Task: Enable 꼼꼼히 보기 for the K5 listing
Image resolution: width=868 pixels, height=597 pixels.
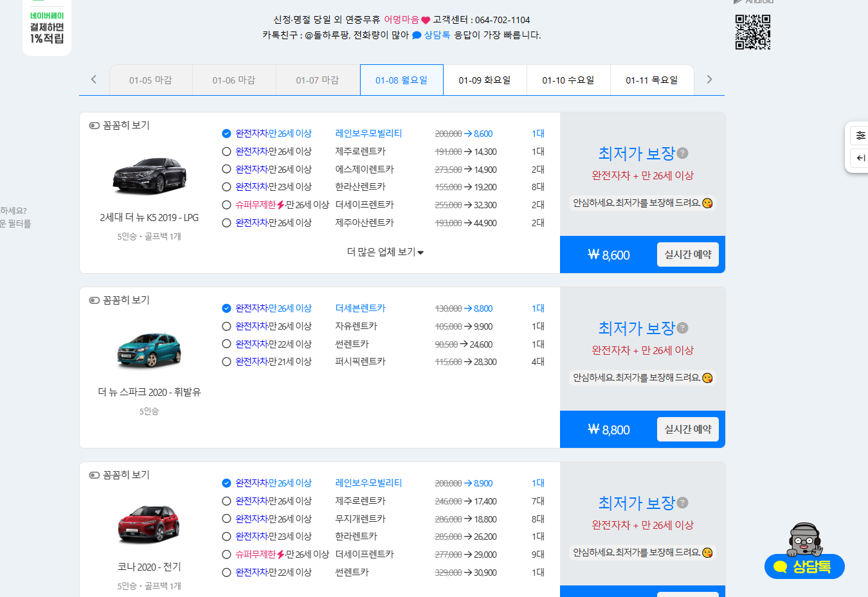Action: [x=94, y=125]
